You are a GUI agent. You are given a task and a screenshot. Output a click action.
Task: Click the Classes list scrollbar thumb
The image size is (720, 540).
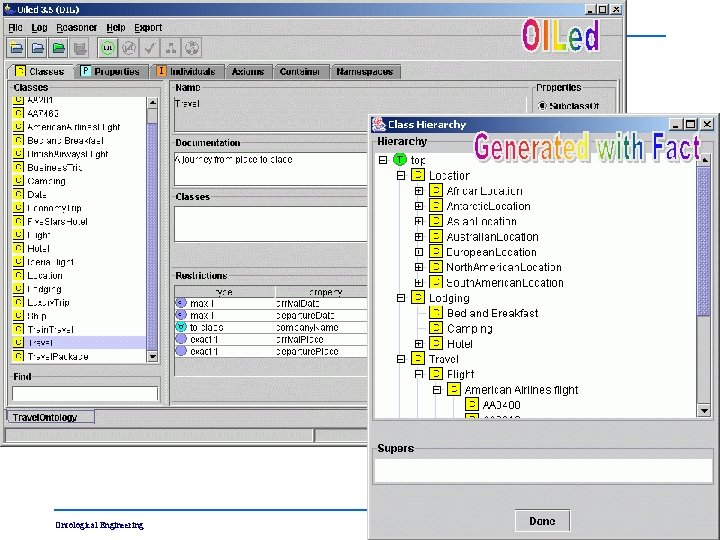152,237
